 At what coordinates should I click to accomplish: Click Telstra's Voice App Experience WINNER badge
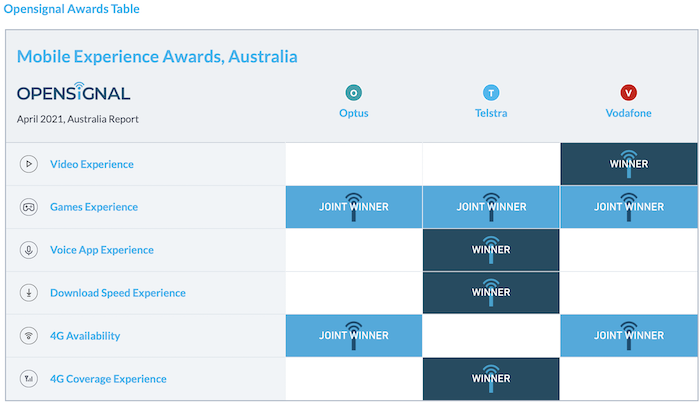[x=491, y=250]
